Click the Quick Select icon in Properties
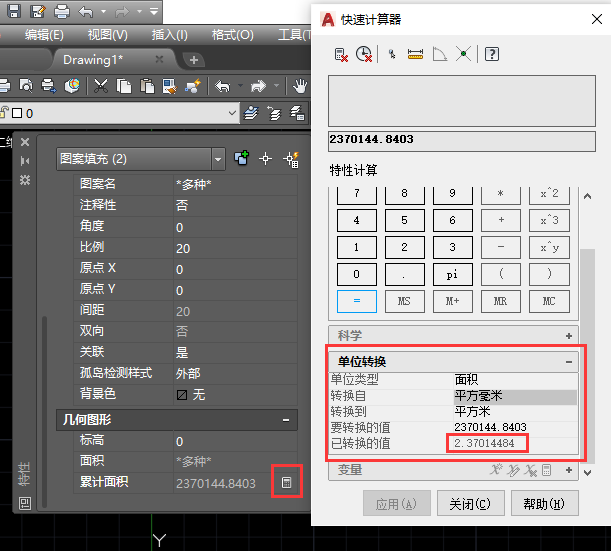This screenshot has width=611, height=551. (291, 159)
